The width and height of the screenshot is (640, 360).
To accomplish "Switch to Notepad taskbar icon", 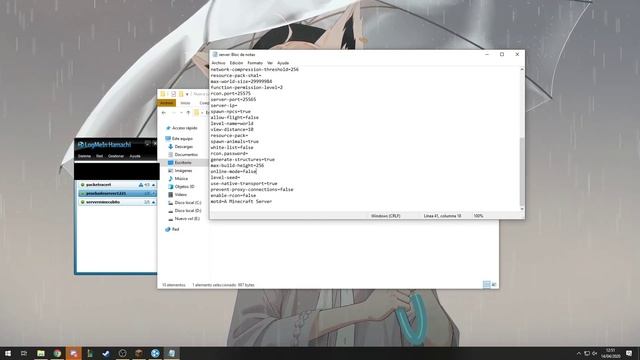I will tap(171, 353).
